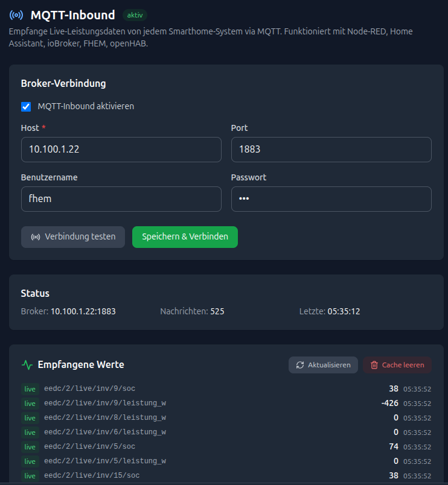
Task: Select the Benutzername text field
Action: click(121, 199)
